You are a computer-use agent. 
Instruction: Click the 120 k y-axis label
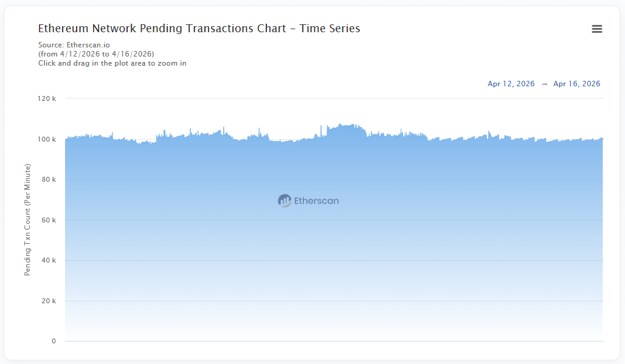(x=47, y=98)
